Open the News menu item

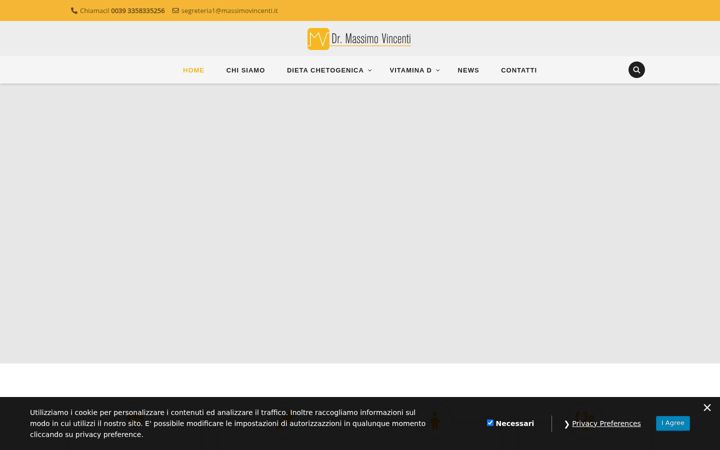468,70
